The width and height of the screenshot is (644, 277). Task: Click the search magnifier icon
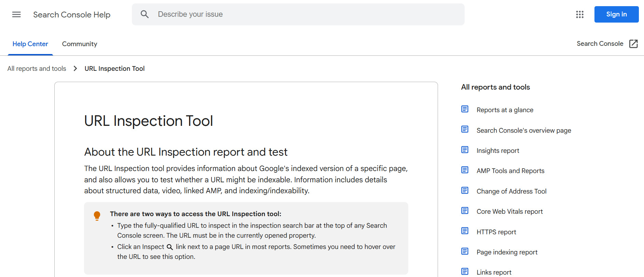point(145,14)
